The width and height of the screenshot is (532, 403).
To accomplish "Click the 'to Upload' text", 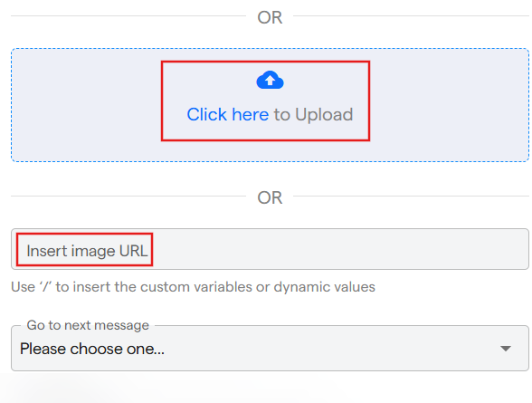I will pos(313,114).
